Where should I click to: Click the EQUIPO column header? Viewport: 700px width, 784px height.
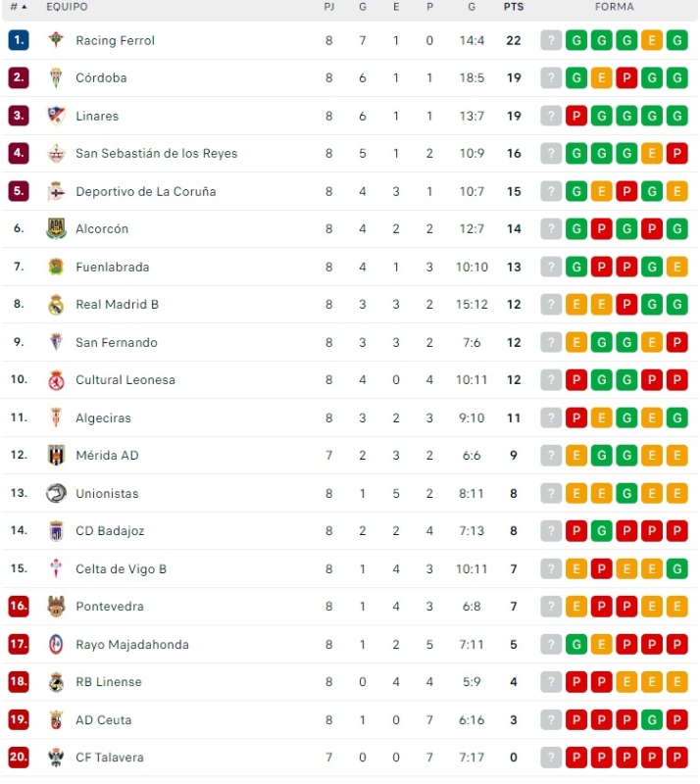(67, 7)
